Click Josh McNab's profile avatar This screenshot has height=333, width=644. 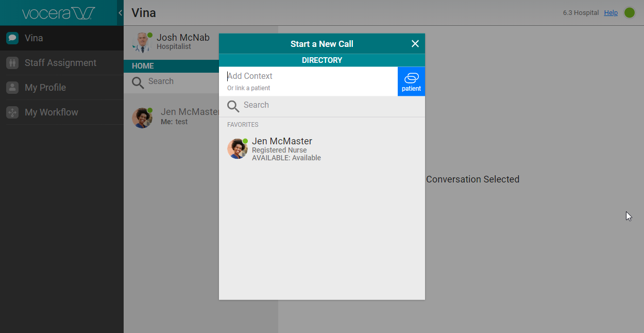pos(141,42)
